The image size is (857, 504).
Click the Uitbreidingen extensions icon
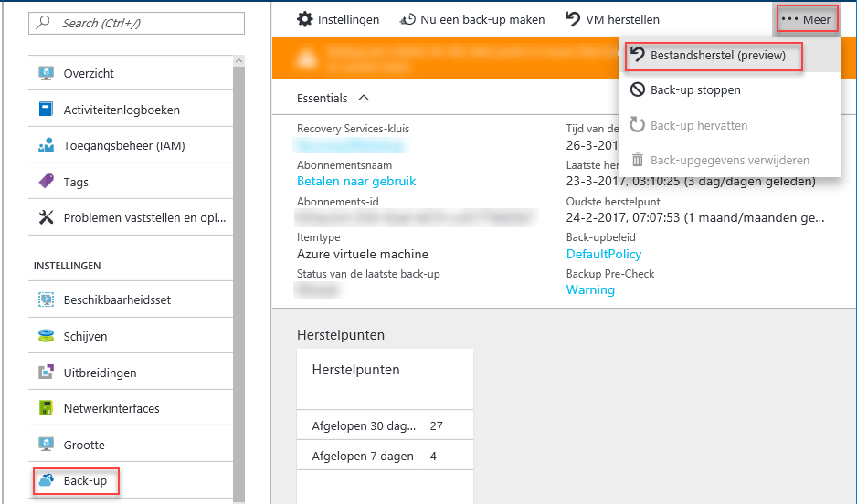click(x=46, y=373)
